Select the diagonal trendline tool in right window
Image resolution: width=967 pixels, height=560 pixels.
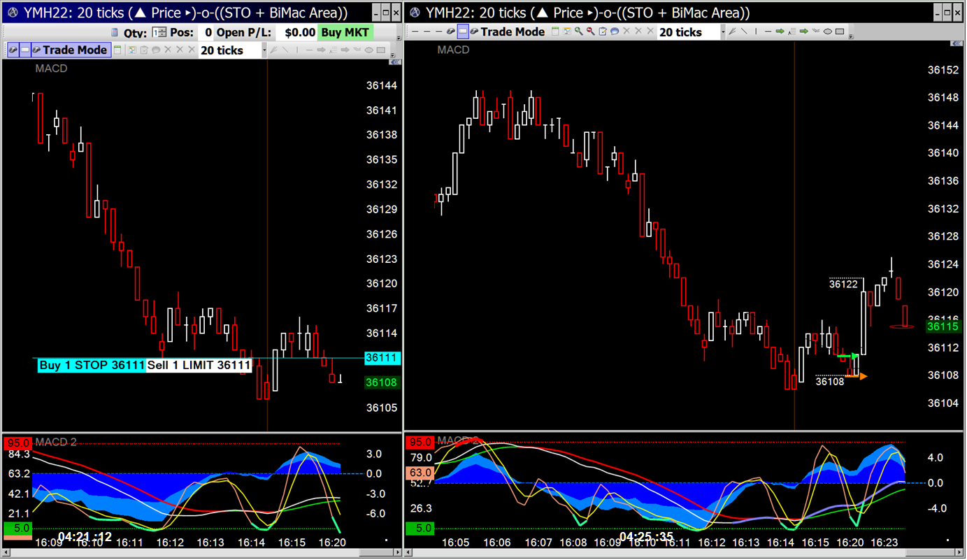point(744,31)
